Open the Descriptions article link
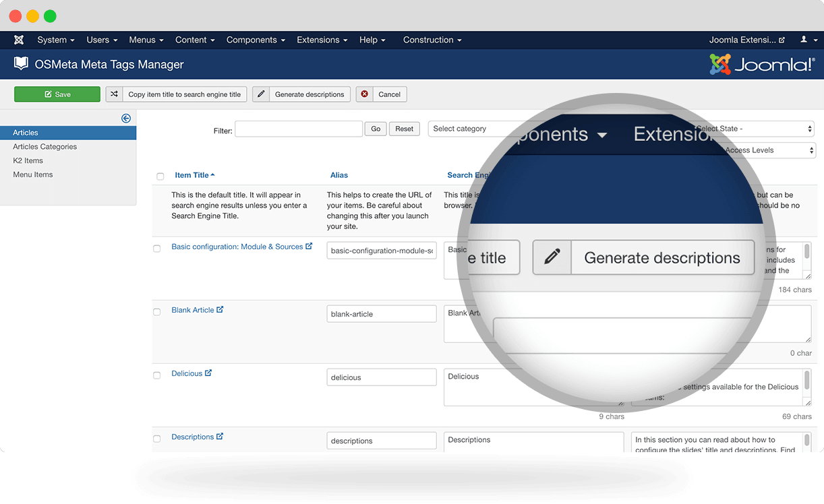The height and width of the screenshot is (504, 824). tap(193, 437)
